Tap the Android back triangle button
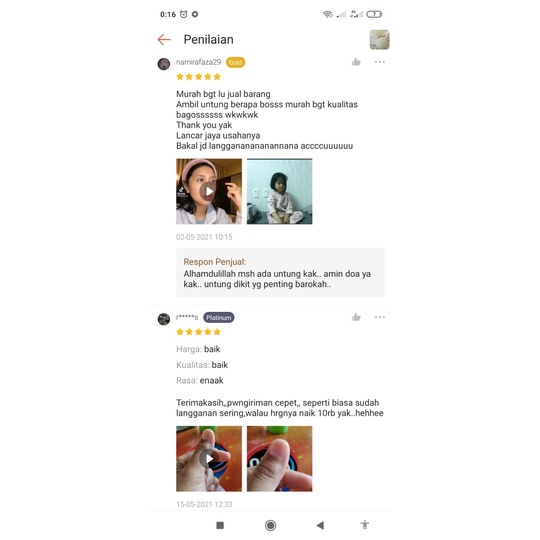Viewport: 540px width, 540px height. tap(320, 525)
